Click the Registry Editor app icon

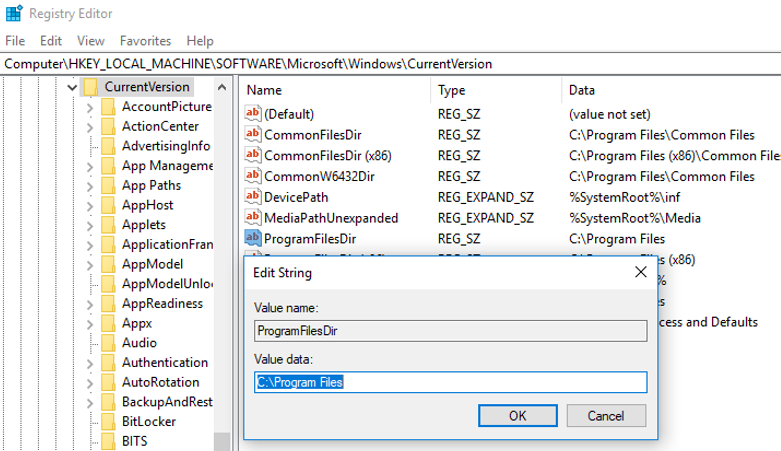14,13
